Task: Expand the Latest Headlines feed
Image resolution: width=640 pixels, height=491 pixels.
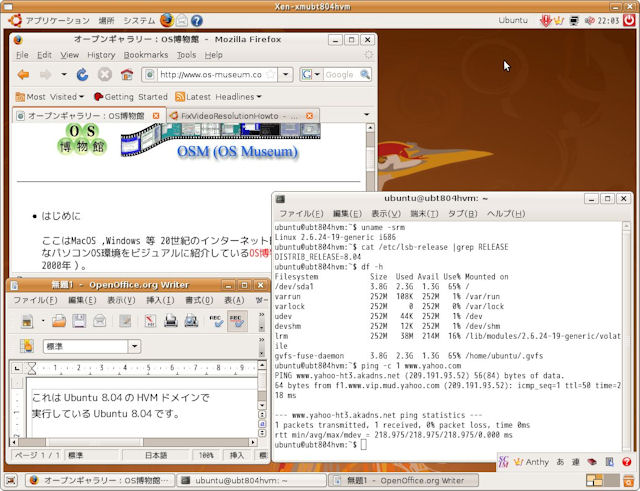Action: (x=218, y=97)
